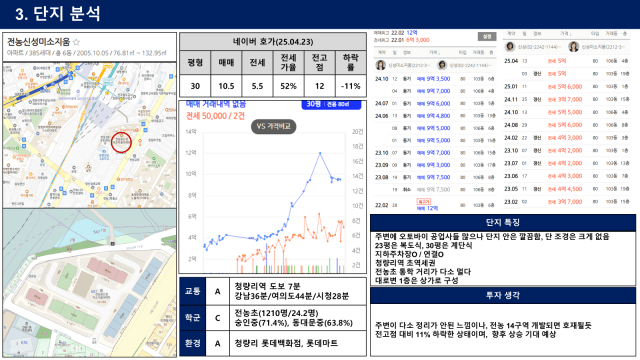Click the favorite star beside 전농신성미소지움
The width and height of the screenshot is (640, 360).
coord(76,42)
